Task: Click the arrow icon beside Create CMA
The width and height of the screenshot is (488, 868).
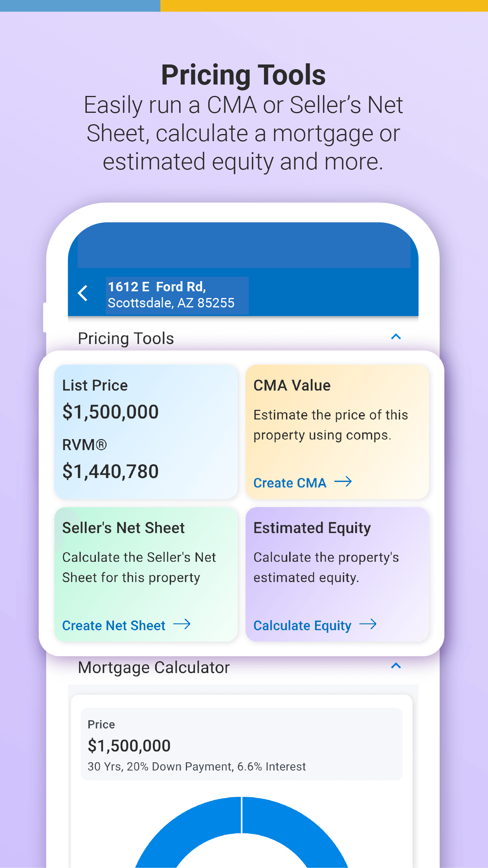Action: [x=343, y=482]
